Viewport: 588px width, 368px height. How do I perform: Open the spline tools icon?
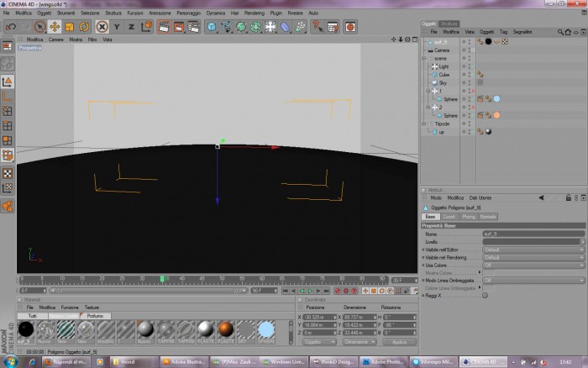(226, 27)
